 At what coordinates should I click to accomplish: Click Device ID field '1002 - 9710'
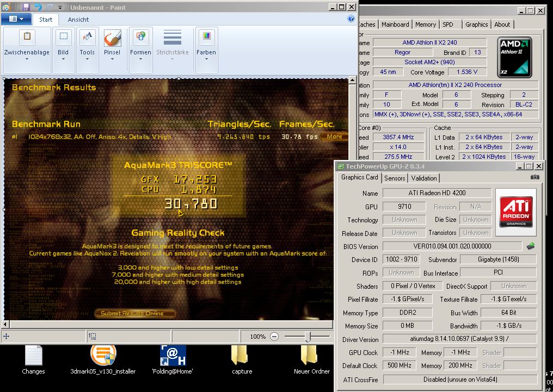pyautogui.click(x=402, y=259)
